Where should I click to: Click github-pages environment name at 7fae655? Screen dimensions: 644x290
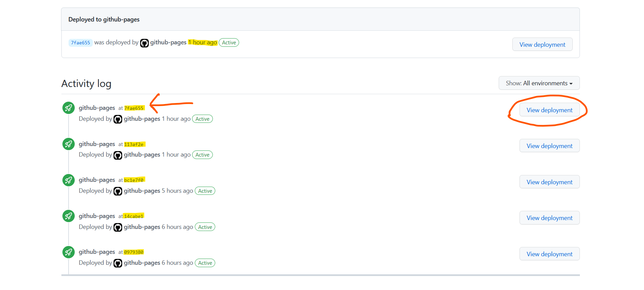(x=97, y=108)
